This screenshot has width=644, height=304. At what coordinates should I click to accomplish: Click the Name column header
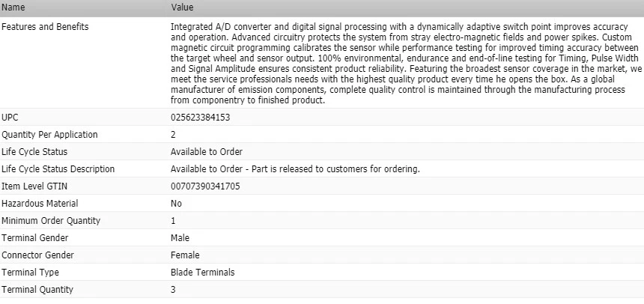click(x=13, y=7)
